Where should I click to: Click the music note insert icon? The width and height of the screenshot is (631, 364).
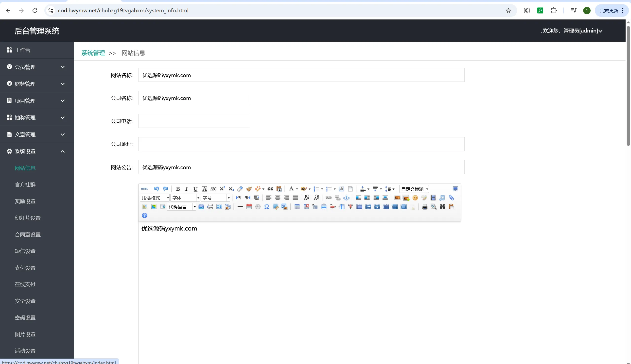(442, 198)
